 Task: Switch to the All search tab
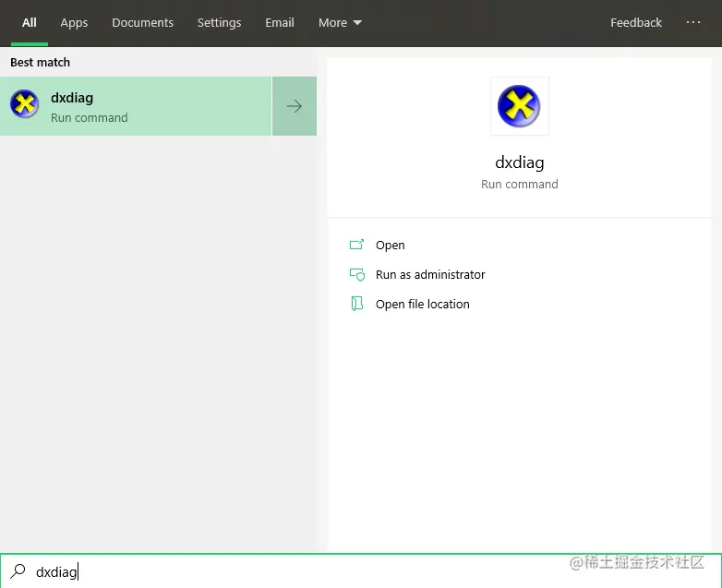[x=29, y=22]
